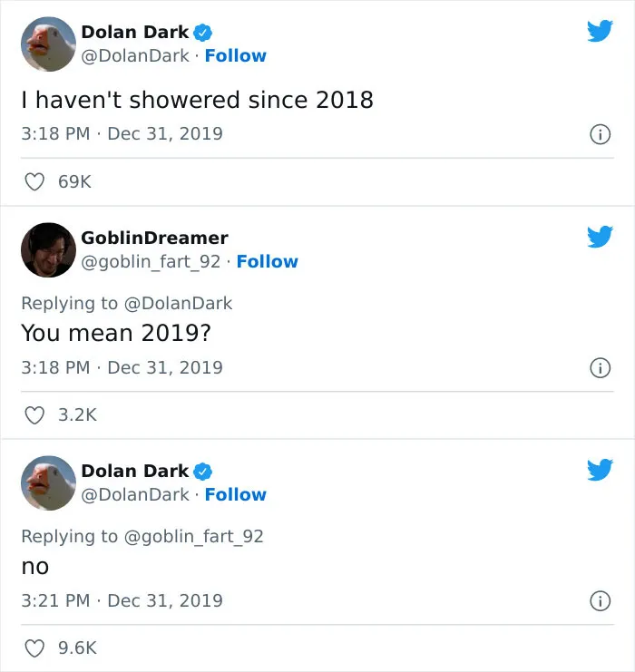Like the tweet with 69K likes
This screenshot has width=635, height=672.
[34, 181]
